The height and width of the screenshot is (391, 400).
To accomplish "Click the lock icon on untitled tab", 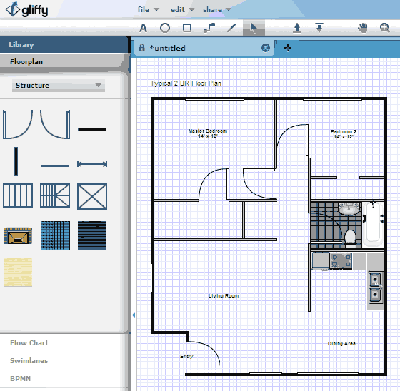I will tap(142, 48).
